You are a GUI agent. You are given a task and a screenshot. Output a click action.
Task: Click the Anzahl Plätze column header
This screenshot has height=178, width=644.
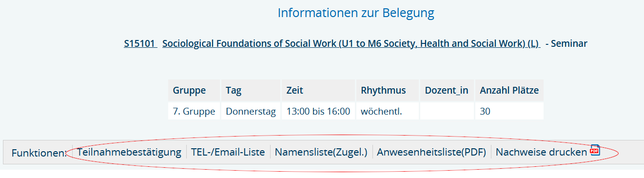click(x=509, y=90)
